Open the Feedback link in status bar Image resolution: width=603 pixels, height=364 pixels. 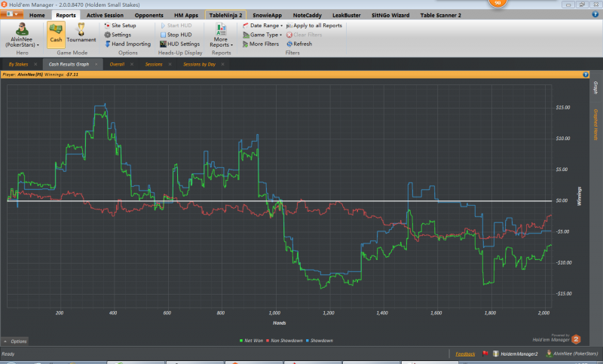465,353
